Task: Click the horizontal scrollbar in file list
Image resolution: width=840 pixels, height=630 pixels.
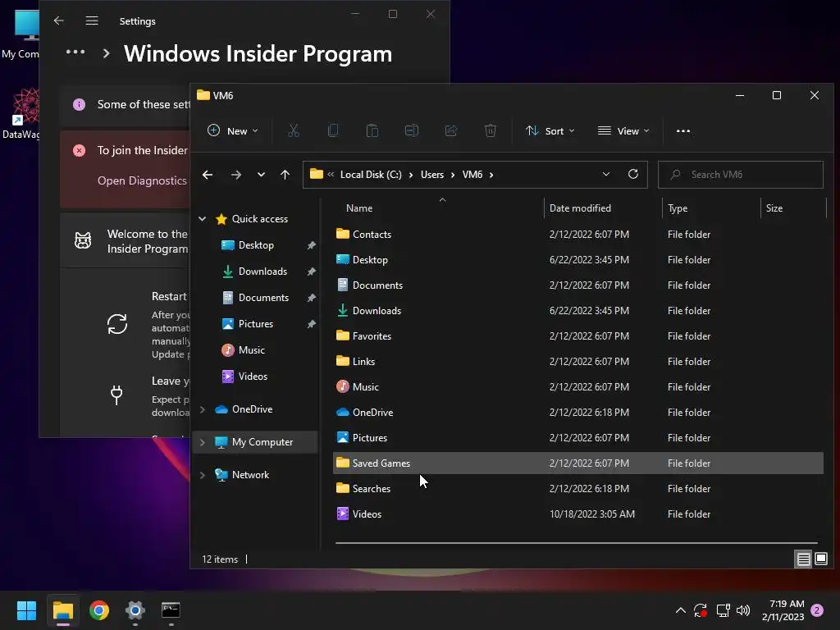Action: tap(577, 543)
